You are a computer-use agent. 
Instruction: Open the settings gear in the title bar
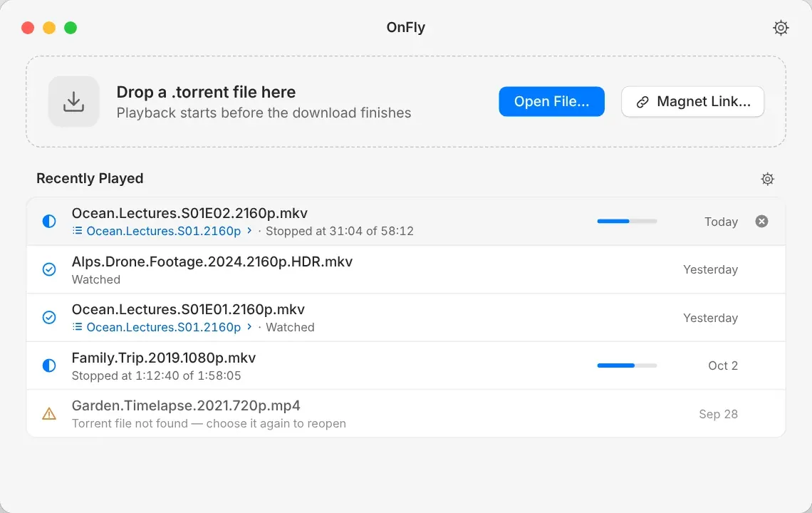tap(781, 28)
